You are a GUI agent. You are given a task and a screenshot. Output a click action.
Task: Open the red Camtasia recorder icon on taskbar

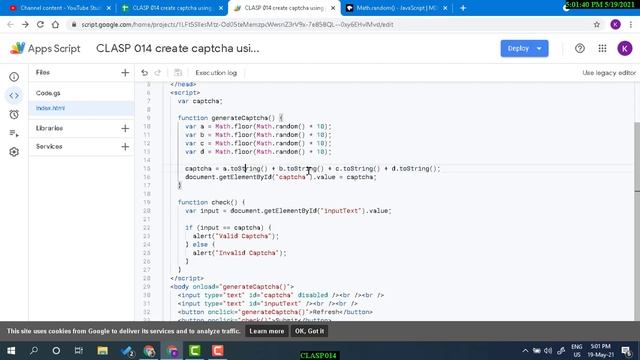(x=218, y=351)
